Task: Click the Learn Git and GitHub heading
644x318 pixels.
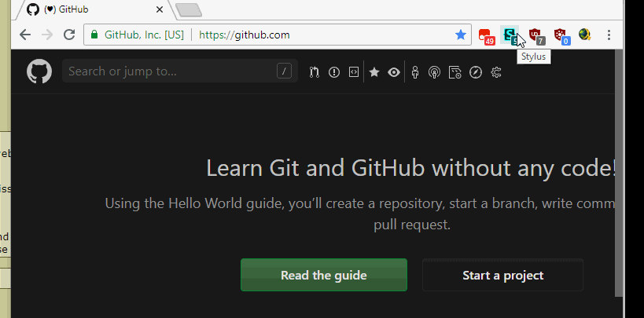Action: click(x=410, y=168)
